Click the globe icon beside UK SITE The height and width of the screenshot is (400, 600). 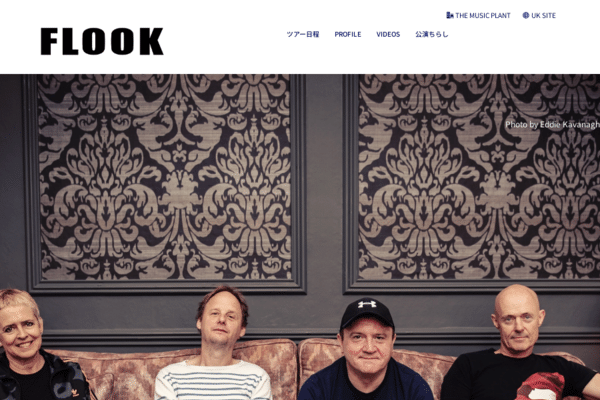[x=526, y=15]
